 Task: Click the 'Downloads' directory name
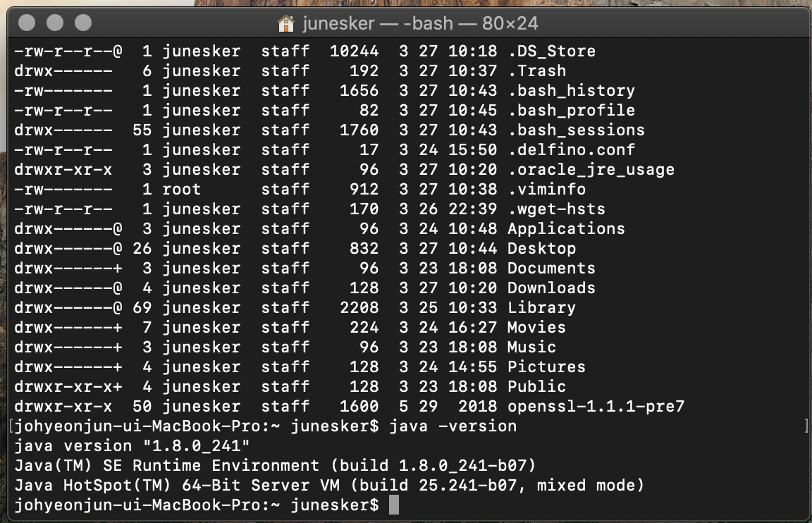551,288
